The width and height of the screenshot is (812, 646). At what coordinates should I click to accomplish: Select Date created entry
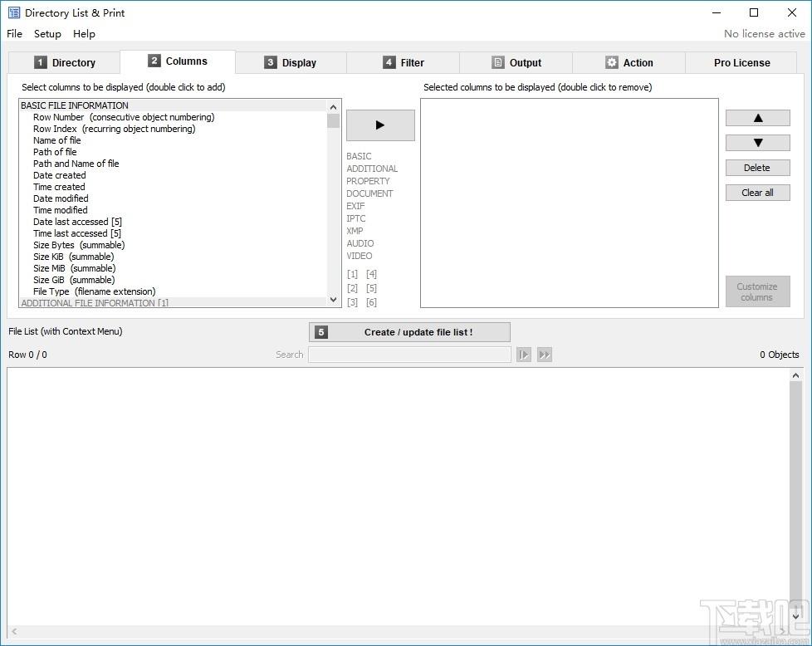pyautogui.click(x=173, y=175)
